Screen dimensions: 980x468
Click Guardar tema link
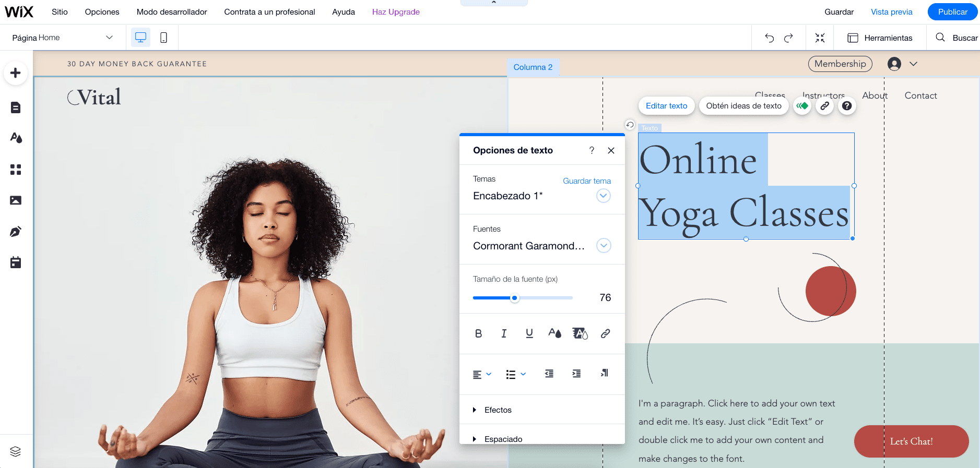coord(587,181)
